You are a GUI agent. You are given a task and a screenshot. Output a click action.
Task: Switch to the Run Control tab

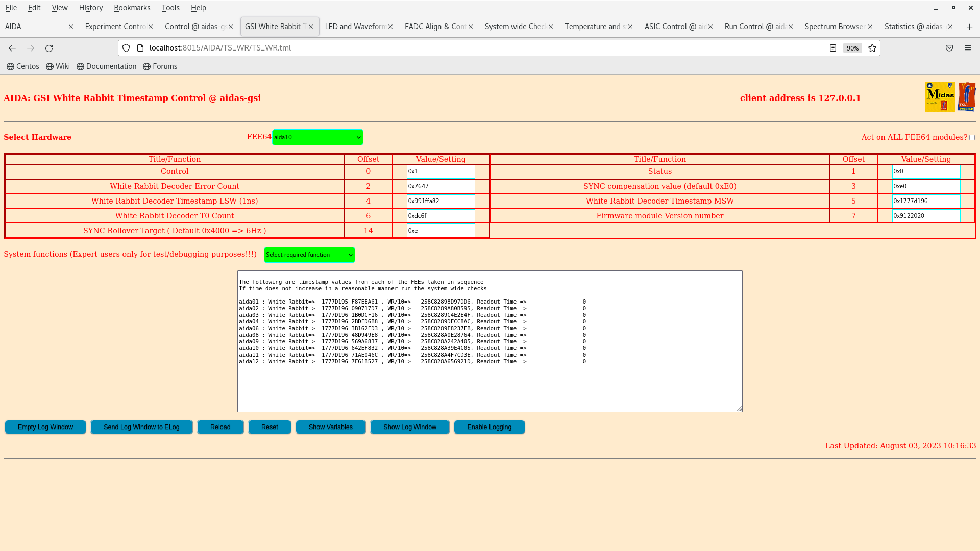[x=754, y=27]
